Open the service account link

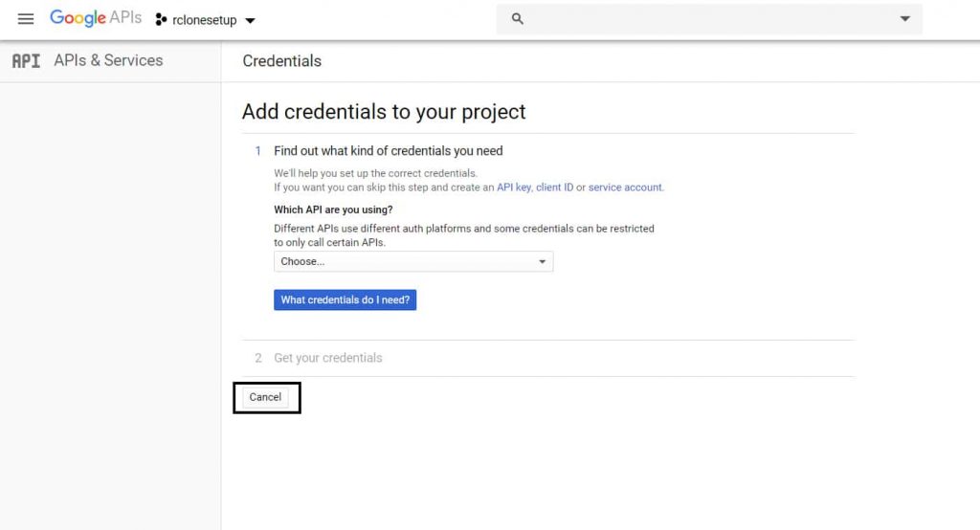tap(625, 187)
